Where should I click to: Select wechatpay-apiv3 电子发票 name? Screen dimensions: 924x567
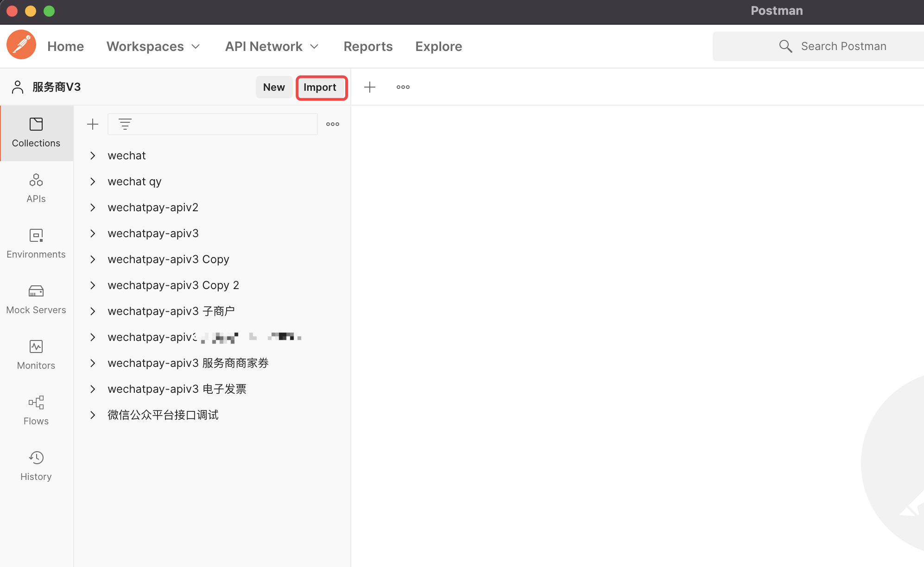177,389
